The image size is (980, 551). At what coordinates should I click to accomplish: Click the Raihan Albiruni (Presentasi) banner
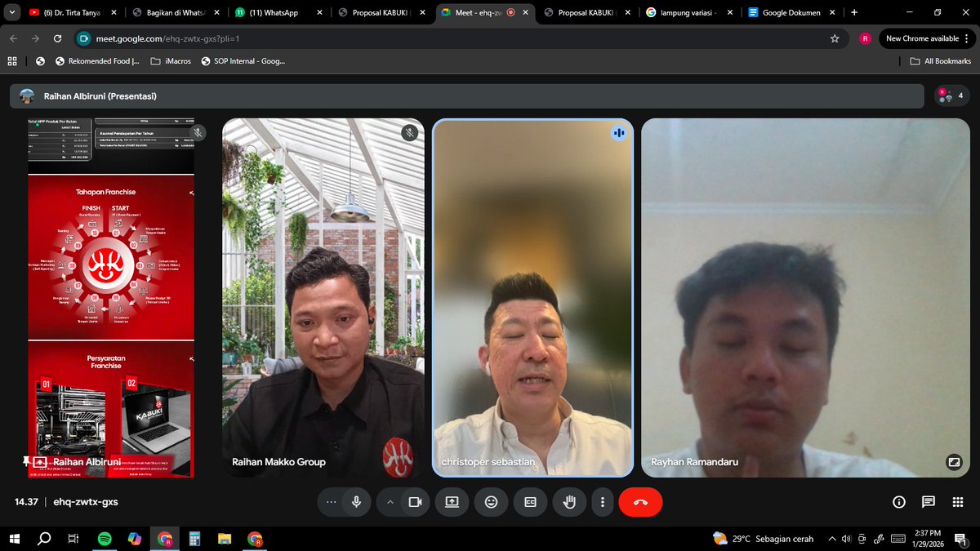pos(465,96)
